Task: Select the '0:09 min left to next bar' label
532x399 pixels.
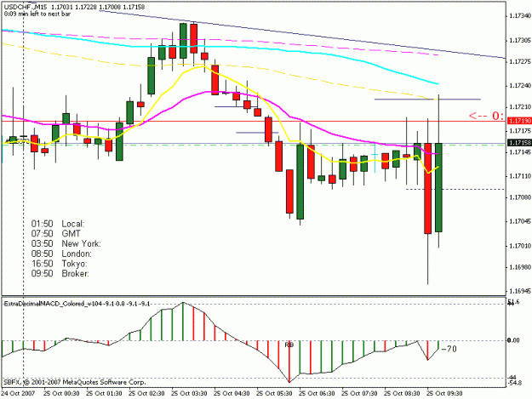Action: 37,14
